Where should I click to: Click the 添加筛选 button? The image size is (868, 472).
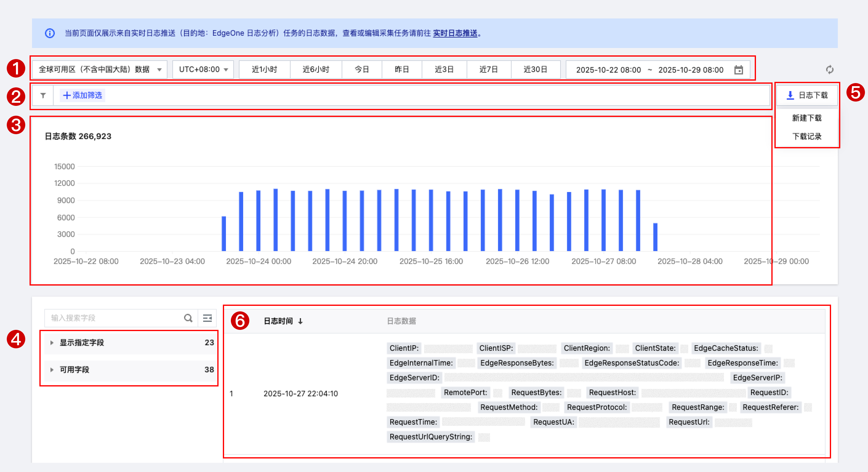point(82,95)
